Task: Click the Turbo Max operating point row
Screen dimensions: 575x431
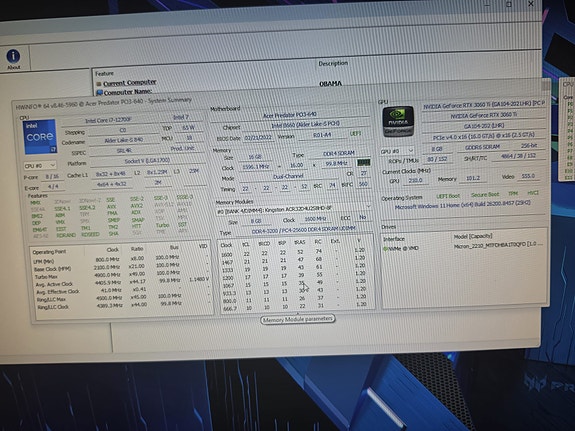Action: 120,275
